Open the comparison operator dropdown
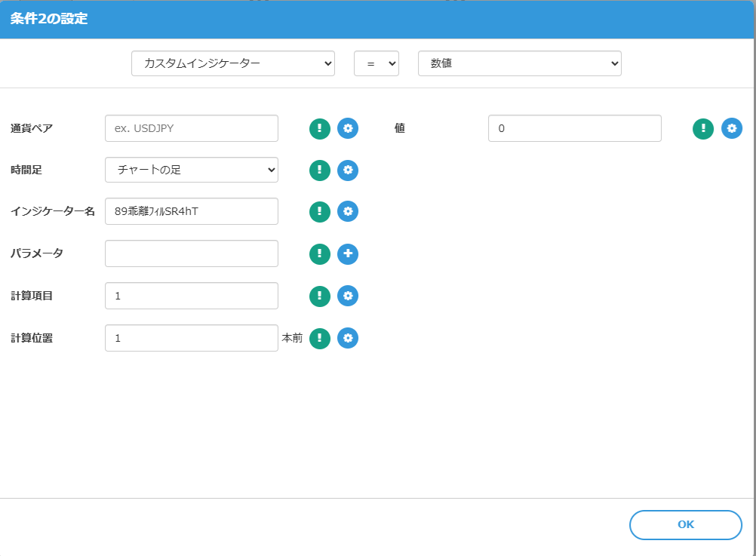 [x=376, y=64]
